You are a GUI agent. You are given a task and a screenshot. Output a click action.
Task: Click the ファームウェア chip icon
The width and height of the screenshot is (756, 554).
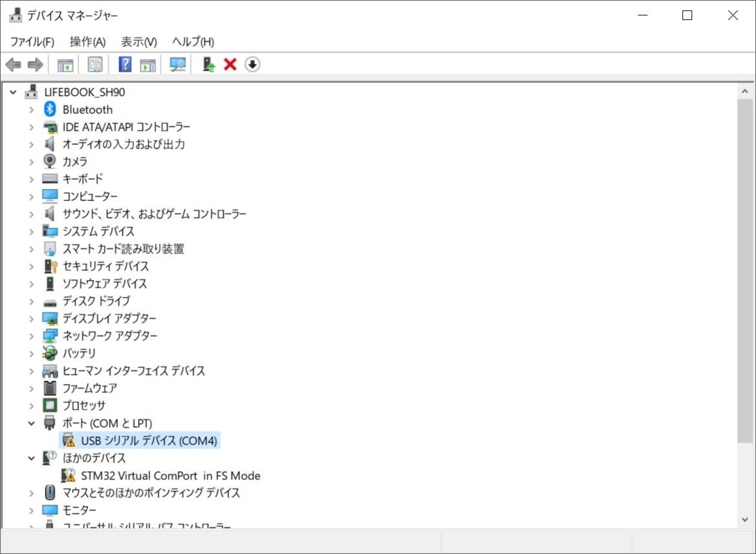tap(49, 388)
